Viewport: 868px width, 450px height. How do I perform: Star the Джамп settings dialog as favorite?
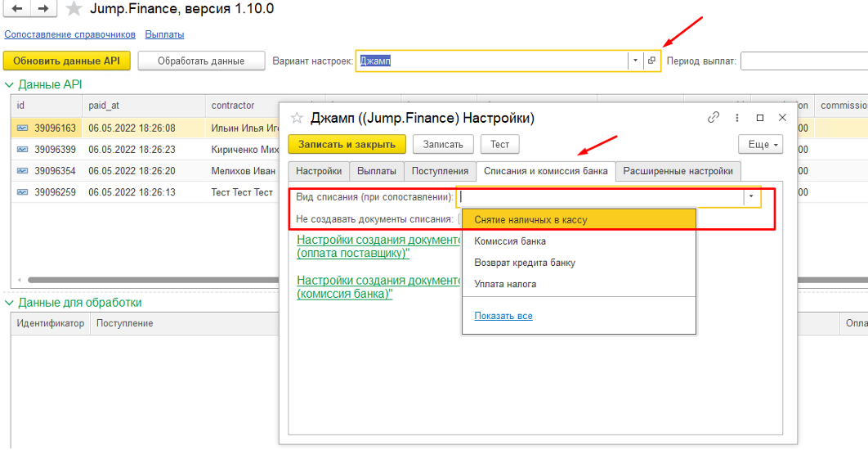[x=298, y=118]
